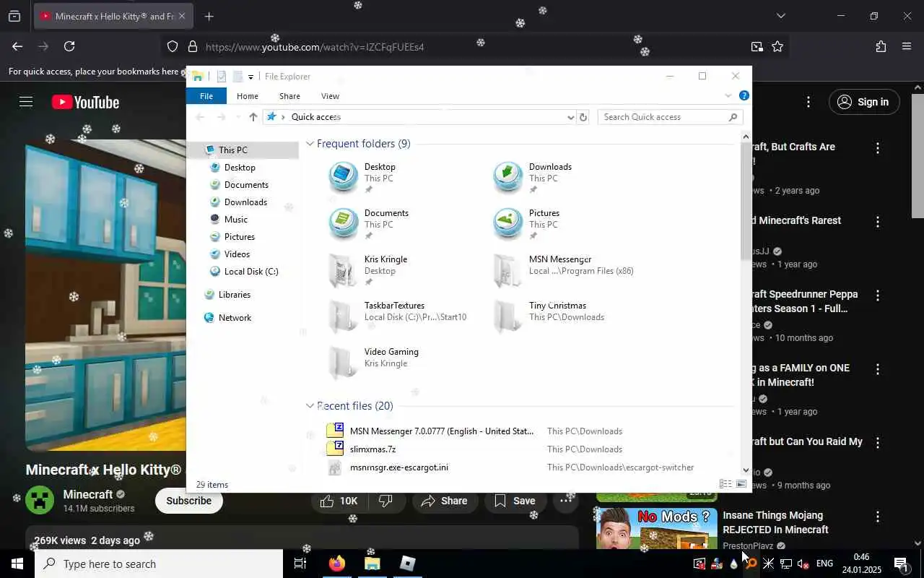Open YouTube guide hamburger menu
924x578 pixels.
point(26,102)
